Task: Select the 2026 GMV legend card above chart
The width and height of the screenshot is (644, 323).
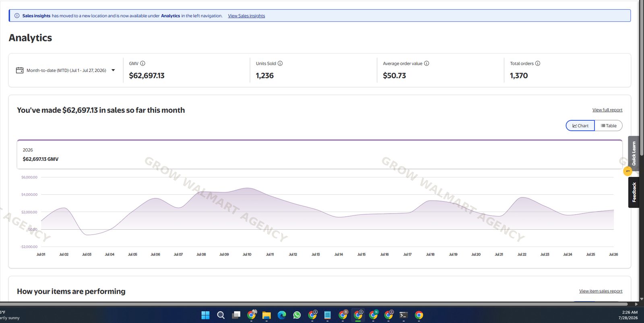Action: 320,154
